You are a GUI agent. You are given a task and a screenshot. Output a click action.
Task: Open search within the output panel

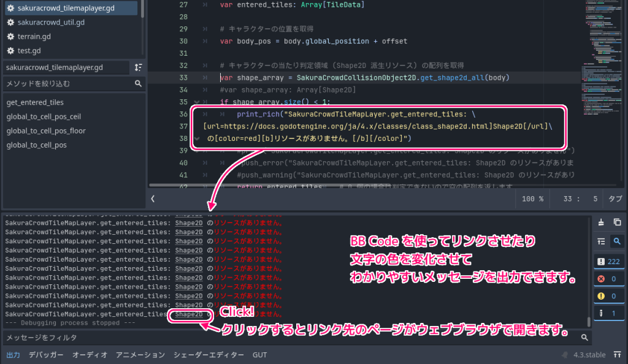tap(617, 241)
